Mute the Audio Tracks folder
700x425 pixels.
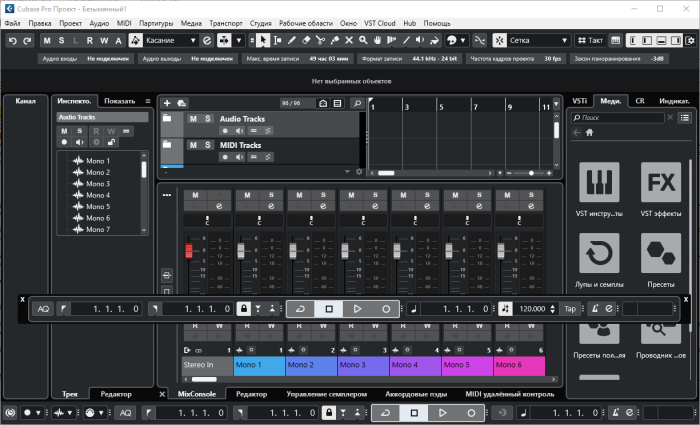pyautogui.click(x=194, y=119)
